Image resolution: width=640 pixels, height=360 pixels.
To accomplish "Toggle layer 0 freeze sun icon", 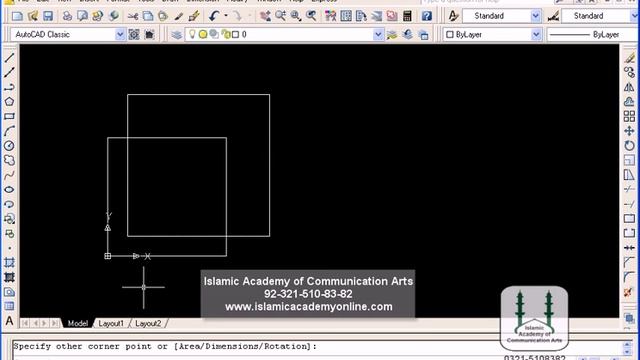I will [202, 34].
